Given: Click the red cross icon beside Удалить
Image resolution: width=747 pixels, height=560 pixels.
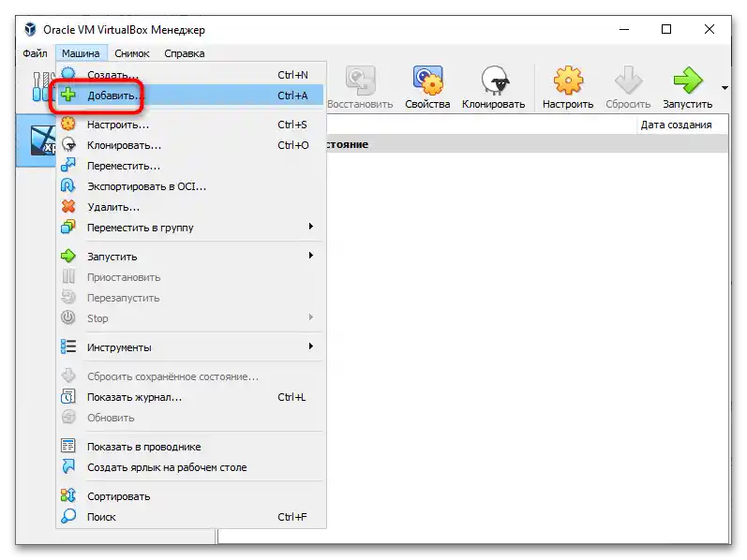Looking at the screenshot, I should click(68, 206).
